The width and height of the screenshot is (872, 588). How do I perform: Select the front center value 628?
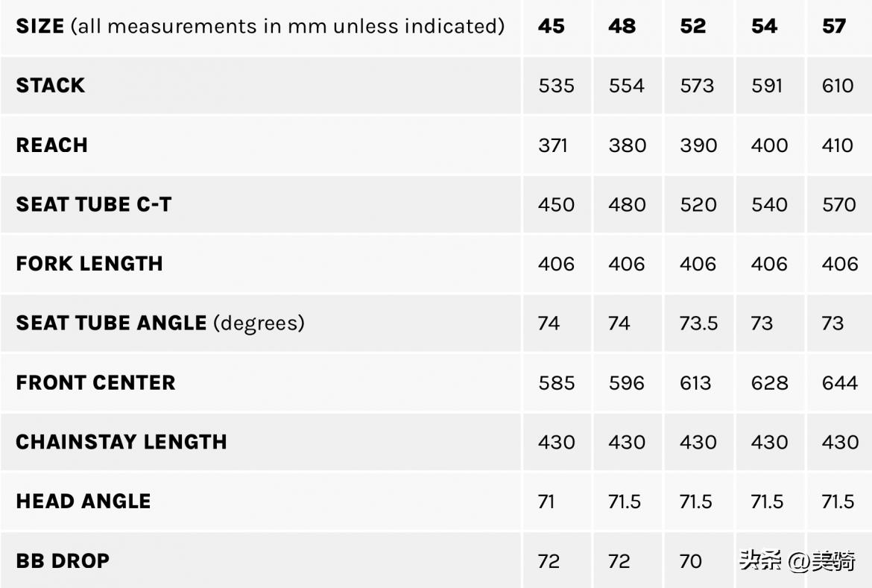coord(769,383)
